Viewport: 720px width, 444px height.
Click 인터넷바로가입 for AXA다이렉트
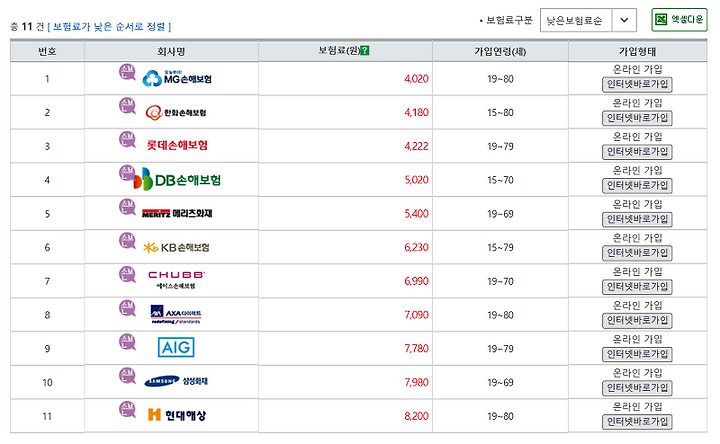point(637,320)
